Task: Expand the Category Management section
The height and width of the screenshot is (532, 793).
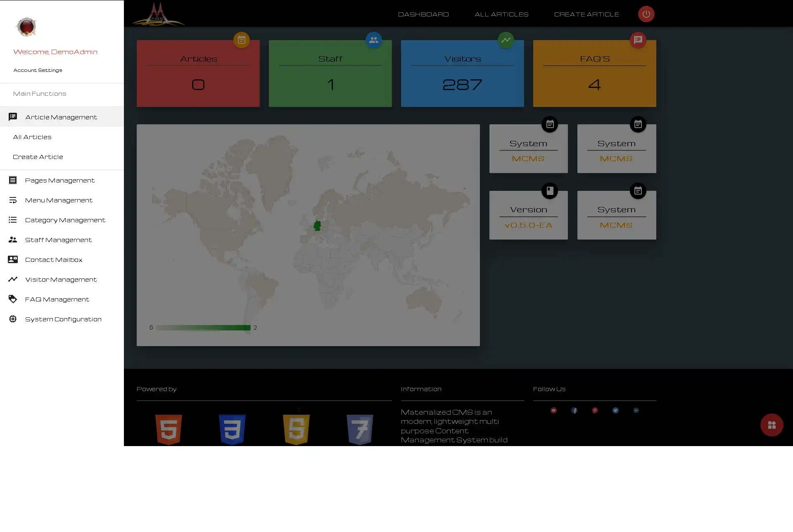Action: tap(65, 220)
